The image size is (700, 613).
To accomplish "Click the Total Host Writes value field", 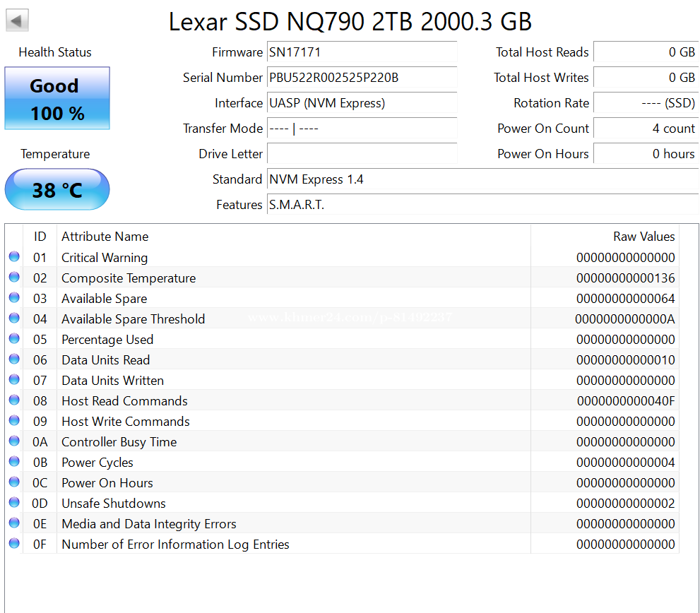I will pos(646,78).
